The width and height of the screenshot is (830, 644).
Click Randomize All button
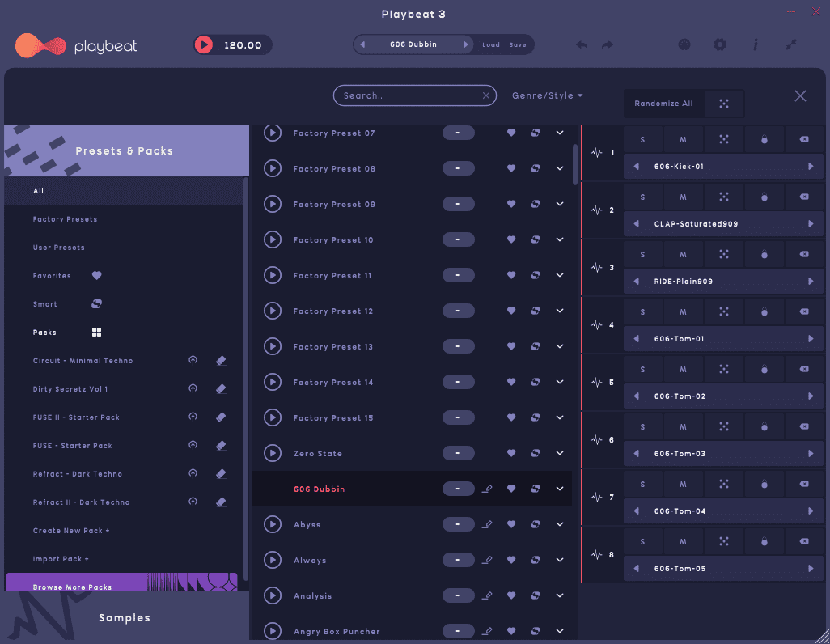tap(663, 104)
